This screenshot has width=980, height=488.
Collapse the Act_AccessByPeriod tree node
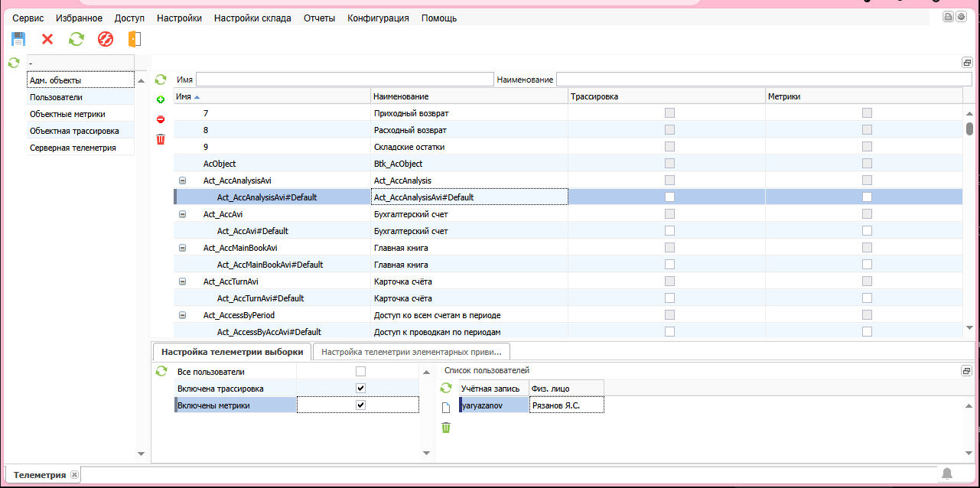(x=182, y=315)
